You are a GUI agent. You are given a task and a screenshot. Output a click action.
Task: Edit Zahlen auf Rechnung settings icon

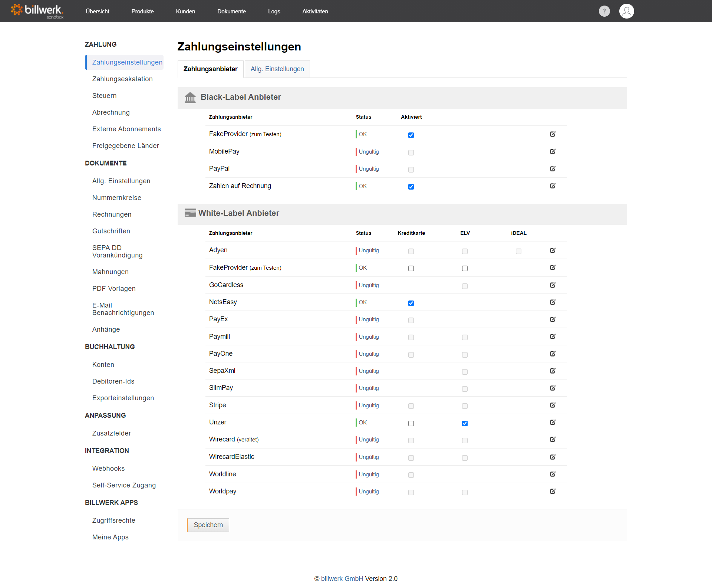[x=553, y=185]
